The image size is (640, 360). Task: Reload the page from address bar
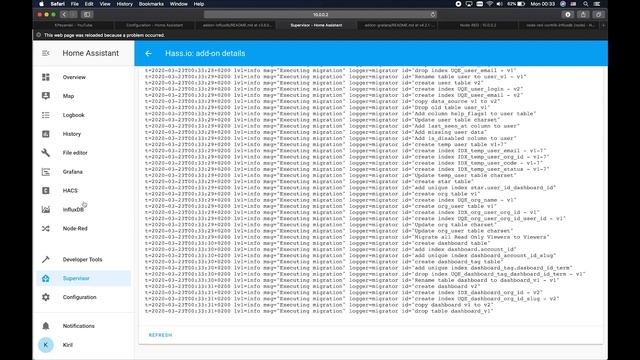tap(433, 14)
